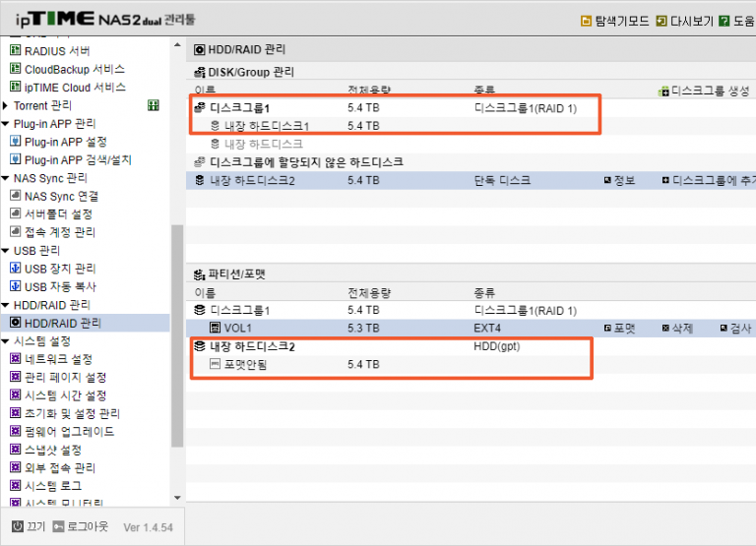Click the VOL1 volume icon
The image size is (756, 546).
click(x=215, y=328)
